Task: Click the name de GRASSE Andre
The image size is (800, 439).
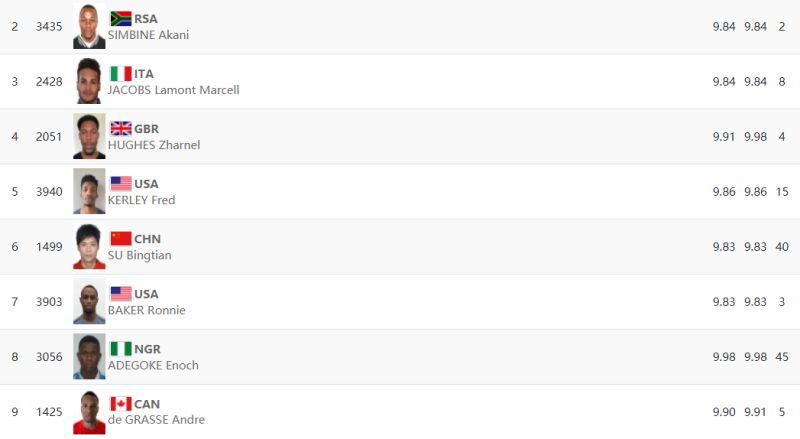Action: click(x=156, y=420)
